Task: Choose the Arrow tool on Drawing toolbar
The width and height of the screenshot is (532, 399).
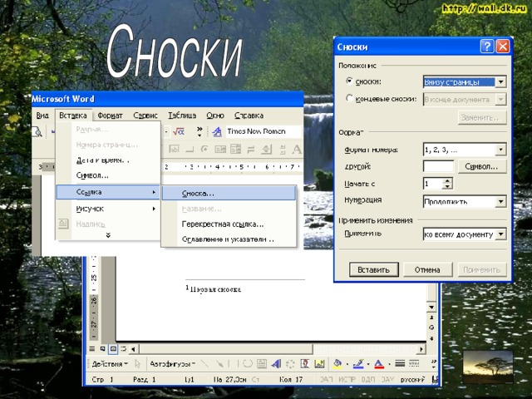Action: [219, 364]
